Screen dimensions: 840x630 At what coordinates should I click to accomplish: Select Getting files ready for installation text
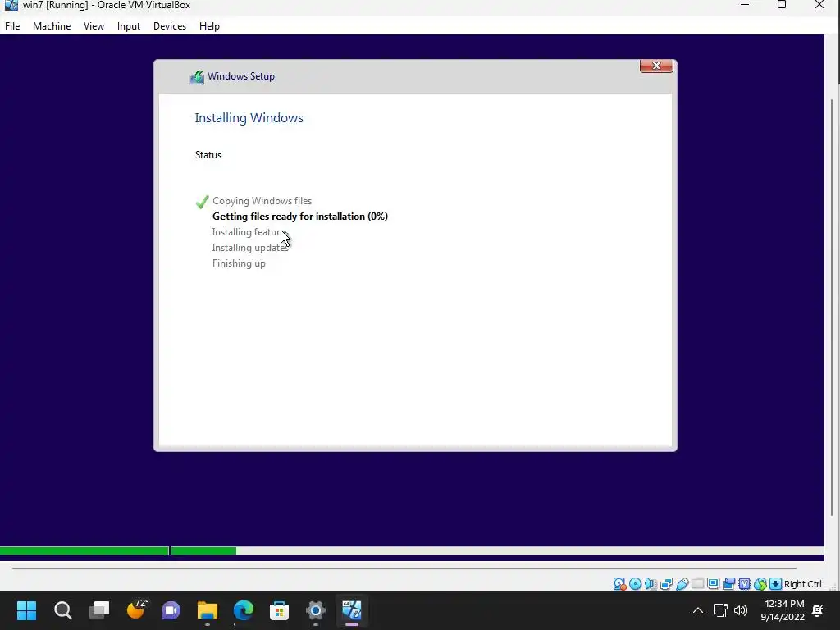(x=300, y=217)
